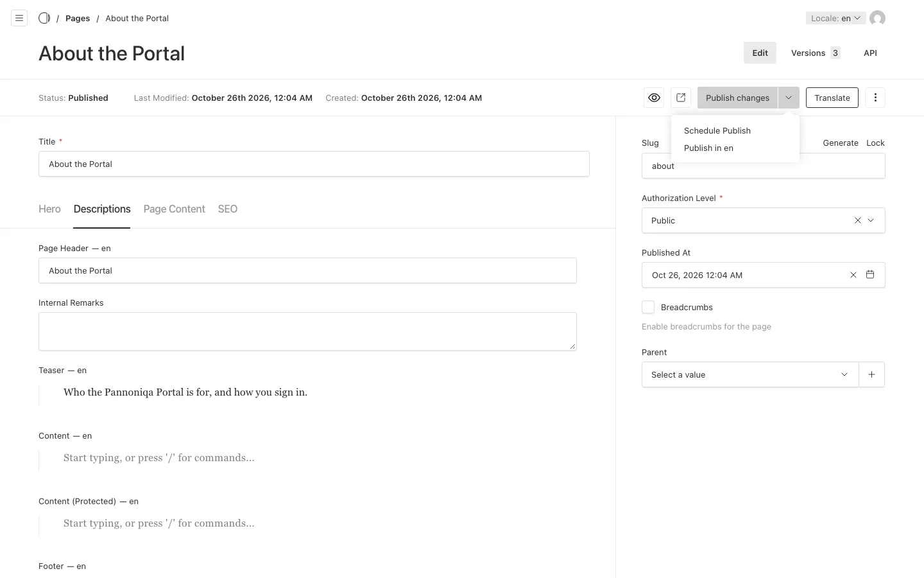Click the Publish changes button
924x578 pixels.
[737, 98]
